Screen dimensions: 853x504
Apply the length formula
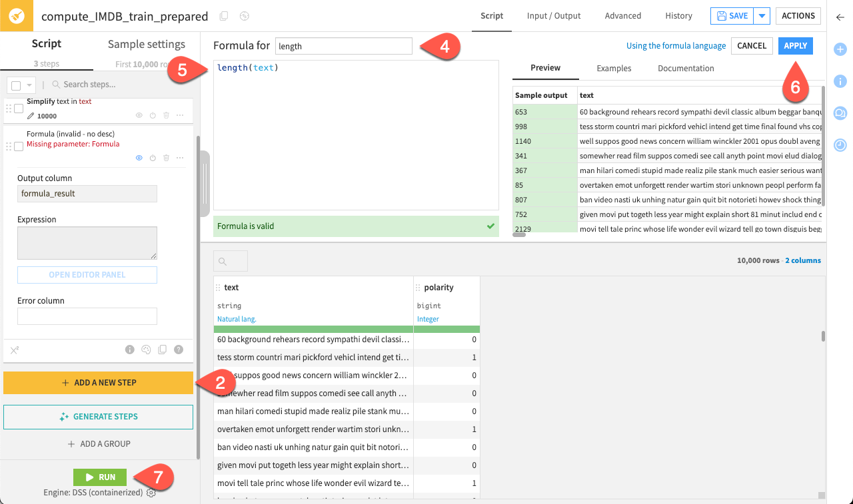pyautogui.click(x=795, y=46)
